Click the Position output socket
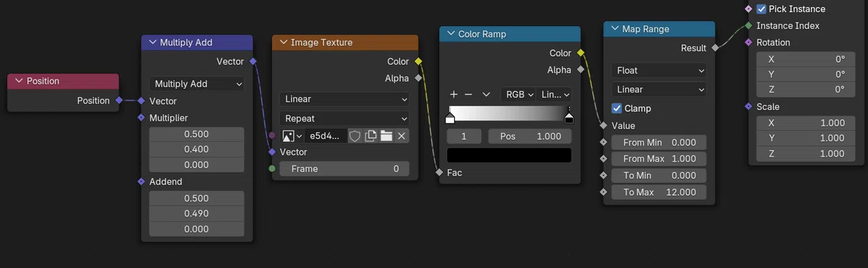Image resolution: width=868 pixels, height=268 pixels. click(x=119, y=100)
